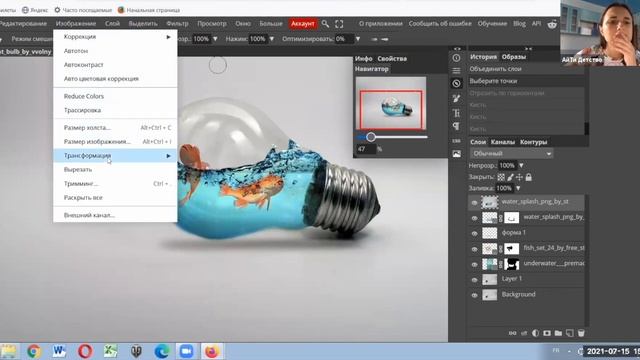Screen dimensions: 640x360
Task: Open Google Chrome from the taskbar
Action: click(x=34, y=351)
